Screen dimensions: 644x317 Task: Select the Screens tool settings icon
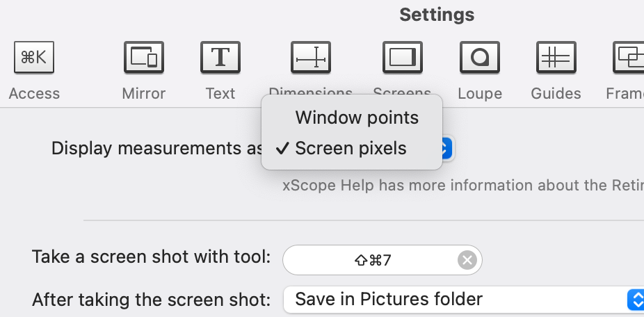[402, 57]
